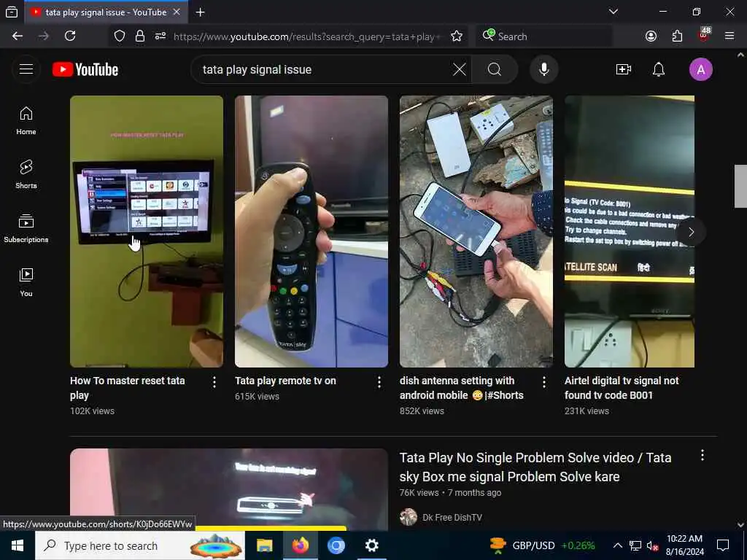This screenshot has width=747, height=560.
Task: Click the Firefox Search box
Action: [x=543, y=36]
